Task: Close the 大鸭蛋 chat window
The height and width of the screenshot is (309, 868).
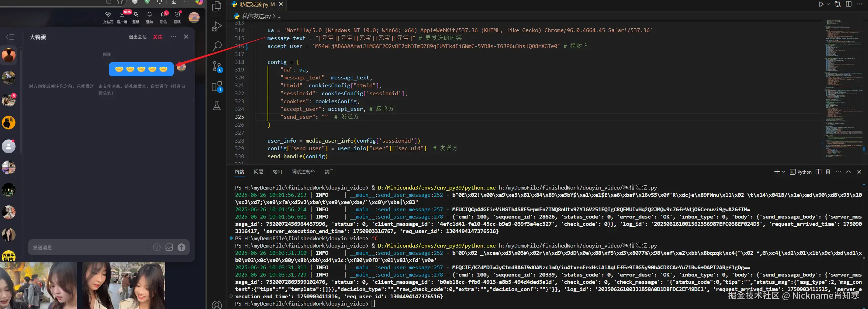Action: tap(186, 37)
